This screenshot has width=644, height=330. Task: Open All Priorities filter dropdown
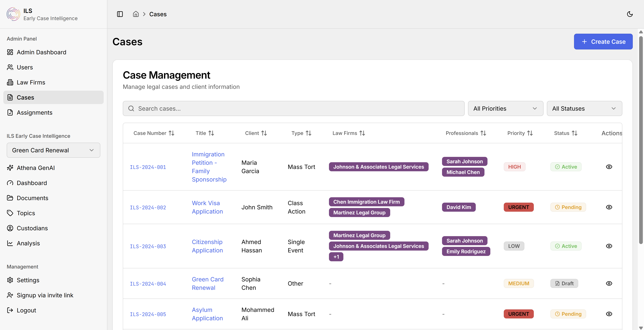pos(505,108)
